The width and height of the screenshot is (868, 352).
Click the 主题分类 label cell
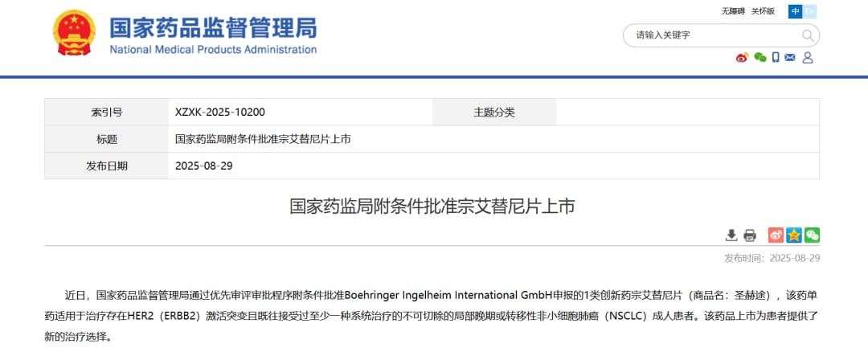point(493,113)
